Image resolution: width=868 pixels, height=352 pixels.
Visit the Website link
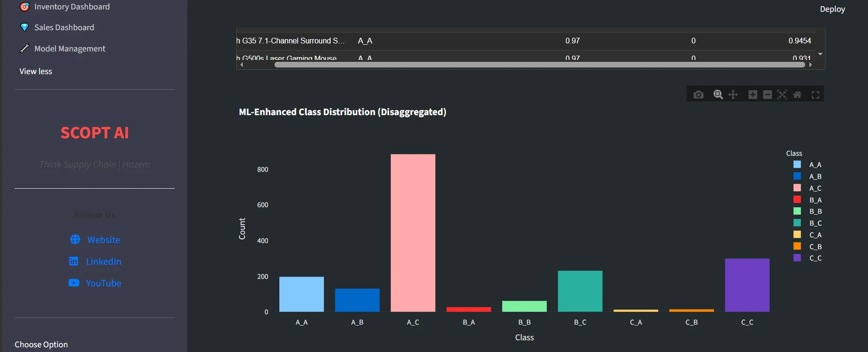coord(103,240)
